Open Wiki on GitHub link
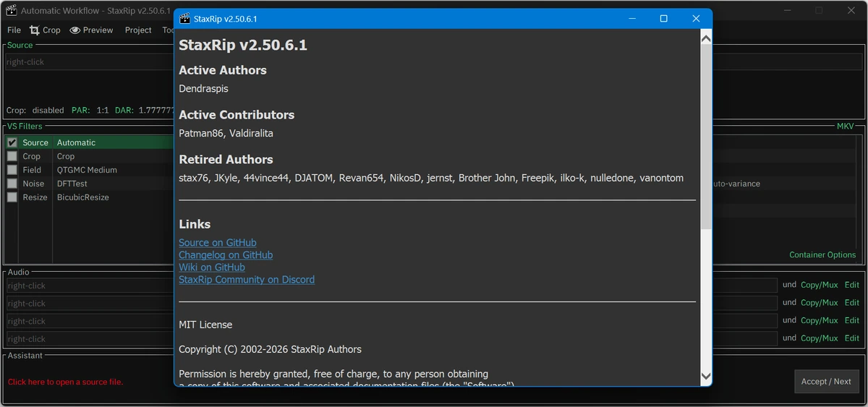The height and width of the screenshot is (407, 868). 212,267
